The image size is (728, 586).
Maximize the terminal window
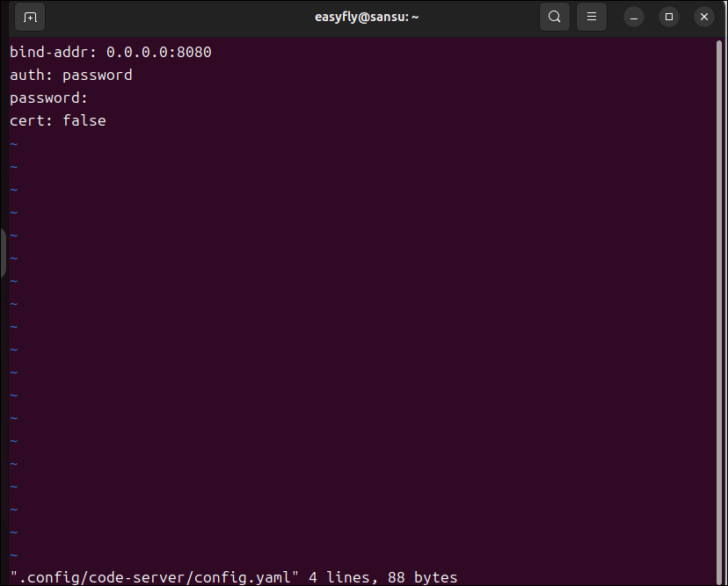669,18
